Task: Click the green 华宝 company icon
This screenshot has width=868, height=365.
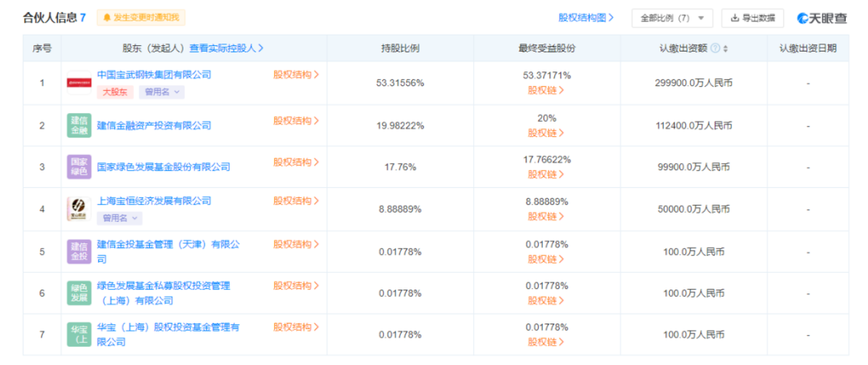Action: coord(79,334)
